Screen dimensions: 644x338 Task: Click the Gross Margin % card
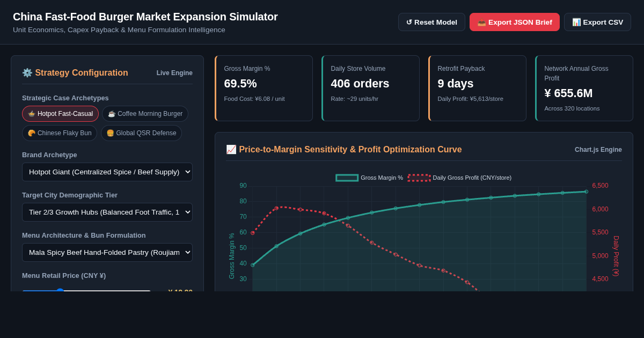pyautogui.click(x=264, y=88)
